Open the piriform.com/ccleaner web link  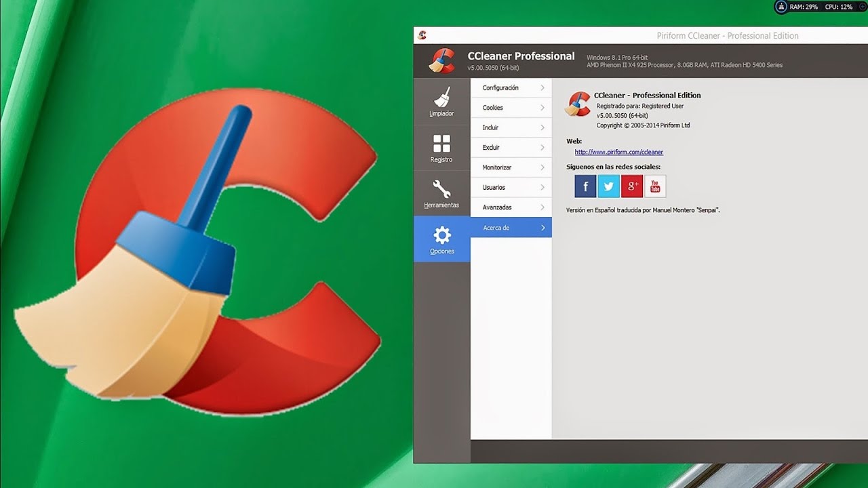click(x=619, y=152)
